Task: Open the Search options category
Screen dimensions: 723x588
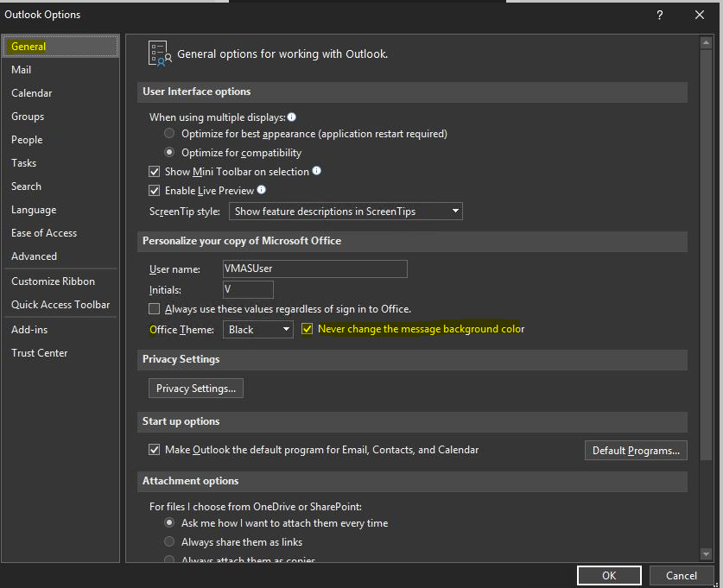Action: 60,187
